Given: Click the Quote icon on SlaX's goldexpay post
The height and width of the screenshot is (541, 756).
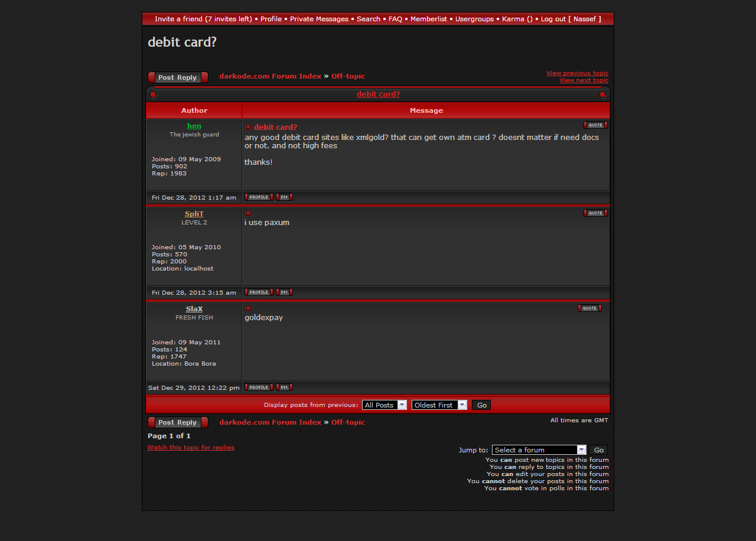Looking at the screenshot, I should (589, 308).
